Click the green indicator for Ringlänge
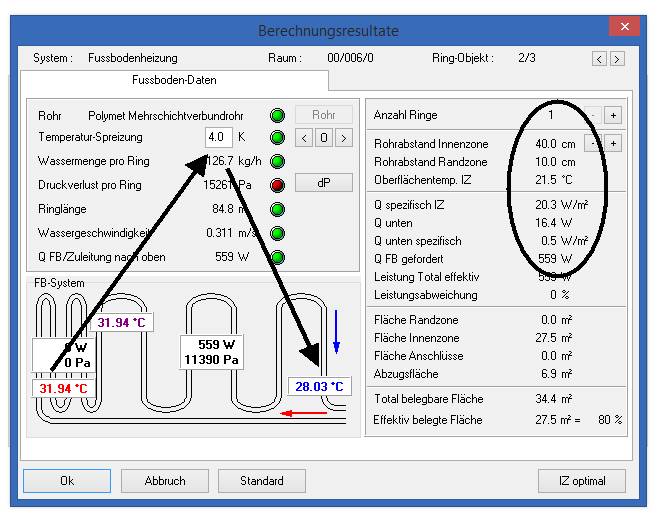Screen dimensions: 665x529 (x=277, y=209)
